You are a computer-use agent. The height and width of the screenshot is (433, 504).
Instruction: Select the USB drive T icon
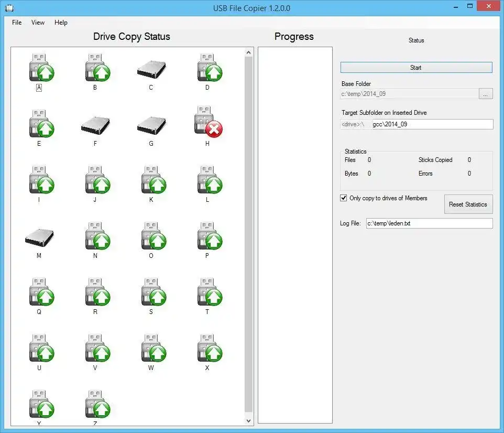click(210, 292)
